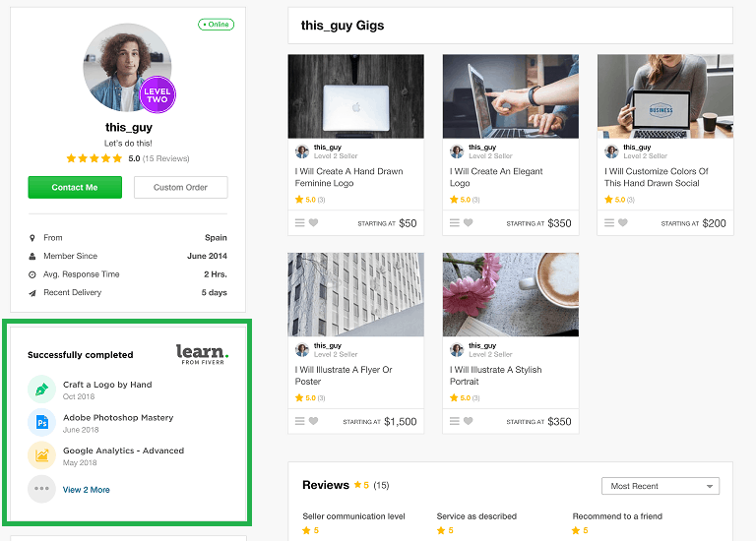Screen dimensions: 756x541
Task: Click the Avg. Response Time clock icon
Action: (32, 274)
